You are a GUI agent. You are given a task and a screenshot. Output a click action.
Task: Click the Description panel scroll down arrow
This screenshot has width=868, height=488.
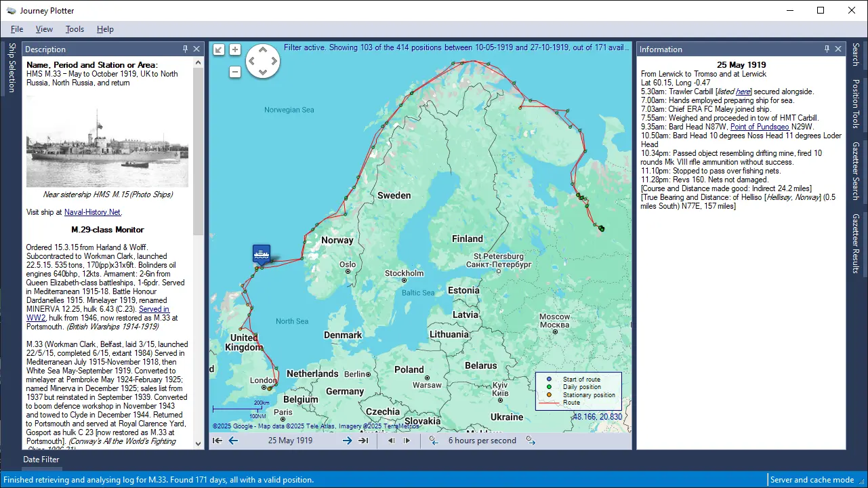pyautogui.click(x=199, y=444)
